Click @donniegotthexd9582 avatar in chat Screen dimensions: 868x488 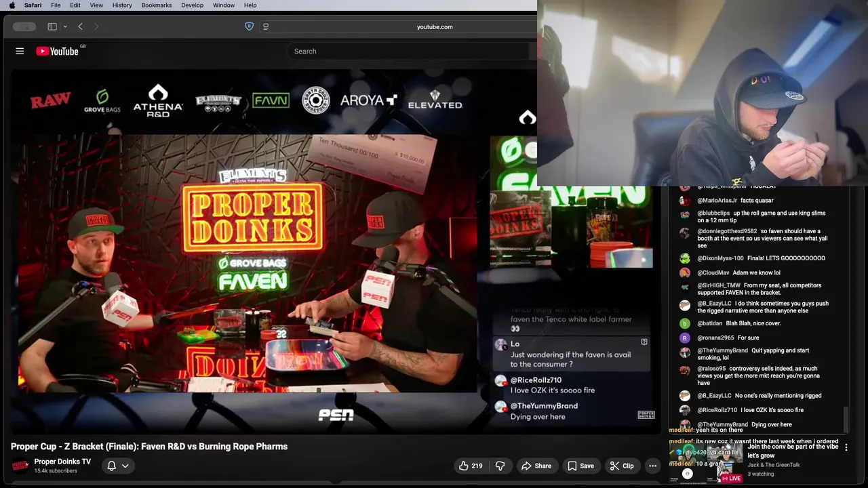click(x=685, y=233)
